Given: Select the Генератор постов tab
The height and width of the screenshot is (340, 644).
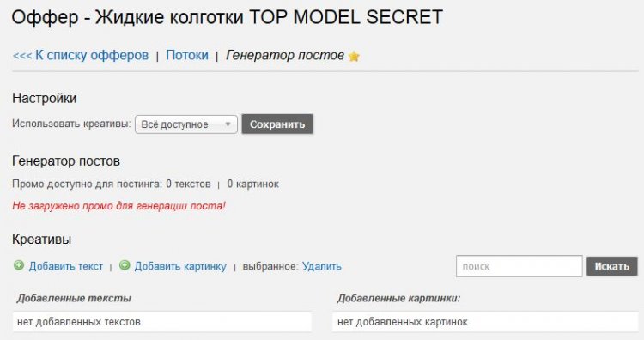Looking at the screenshot, I should (x=285, y=55).
